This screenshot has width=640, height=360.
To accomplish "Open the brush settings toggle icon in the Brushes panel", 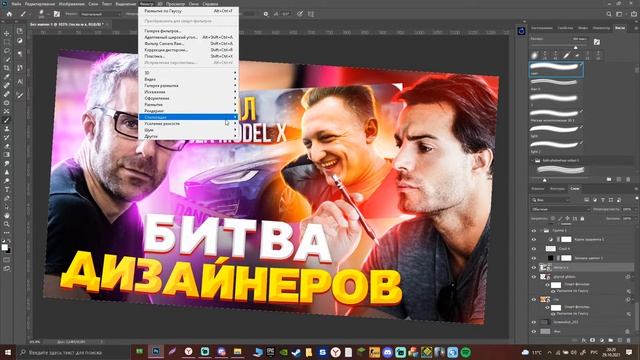I will tap(597, 42).
